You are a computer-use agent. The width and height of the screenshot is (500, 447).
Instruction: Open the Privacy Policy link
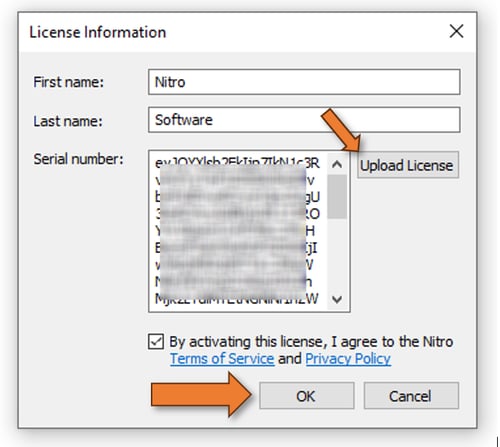tap(348, 359)
